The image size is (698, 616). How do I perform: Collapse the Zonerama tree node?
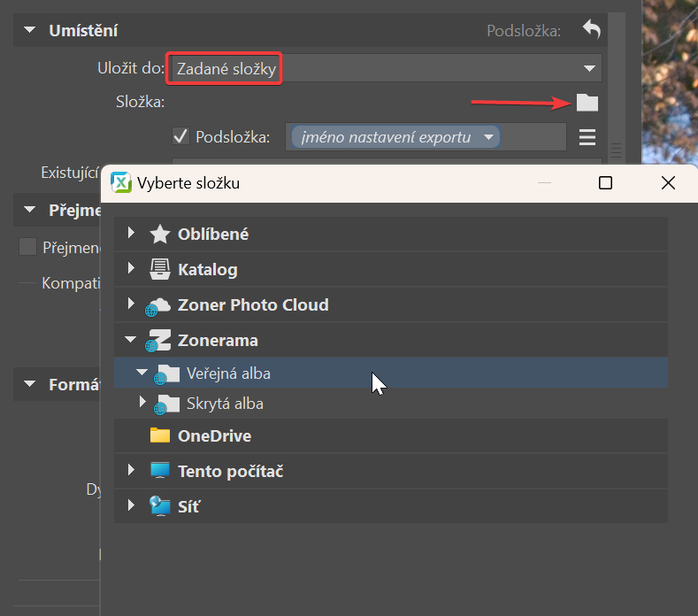coord(130,339)
